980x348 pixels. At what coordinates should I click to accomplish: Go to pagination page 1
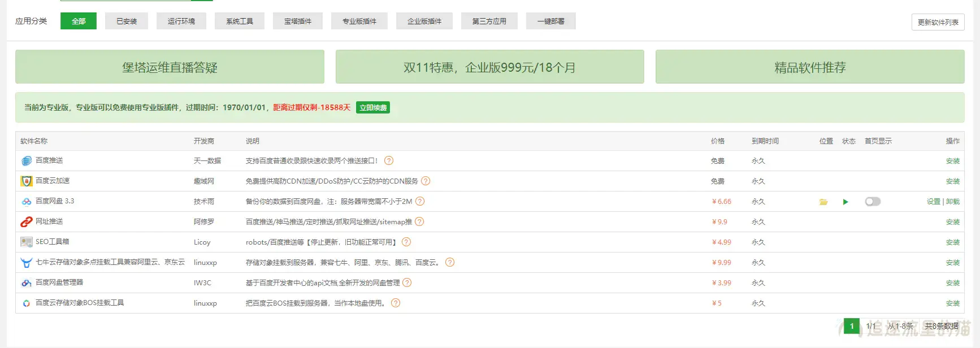pos(852,326)
